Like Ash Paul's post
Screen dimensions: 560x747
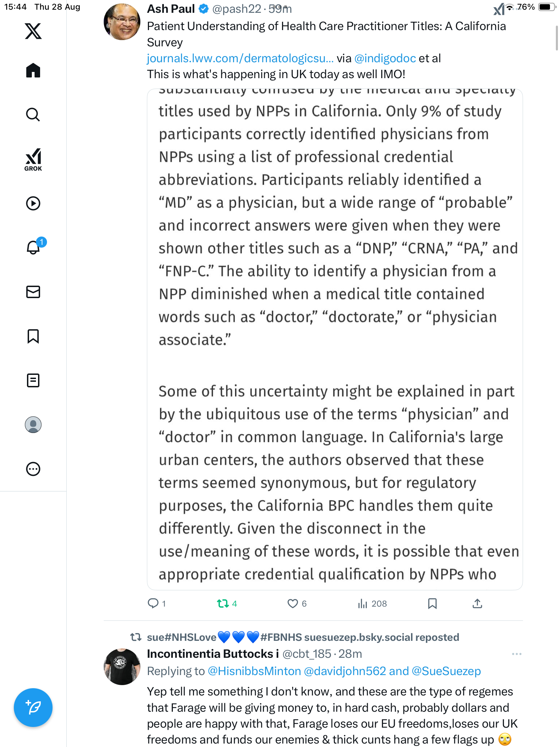(x=293, y=603)
